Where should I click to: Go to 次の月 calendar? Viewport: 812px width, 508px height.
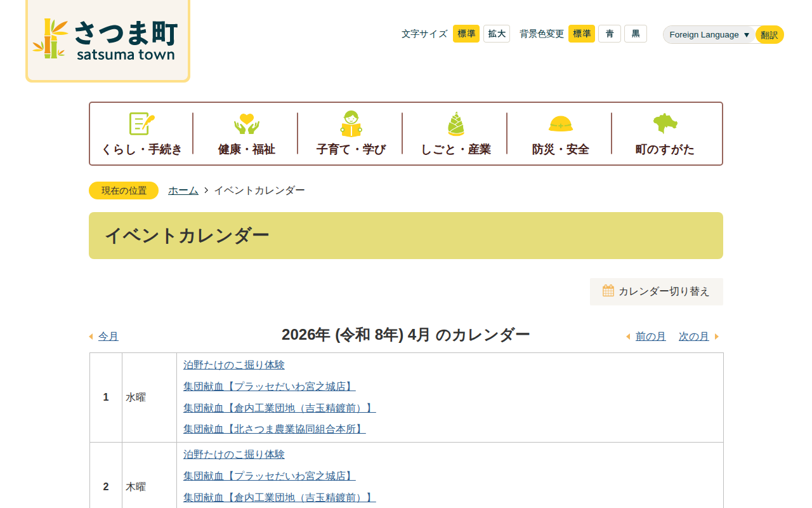tap(694, 337)
